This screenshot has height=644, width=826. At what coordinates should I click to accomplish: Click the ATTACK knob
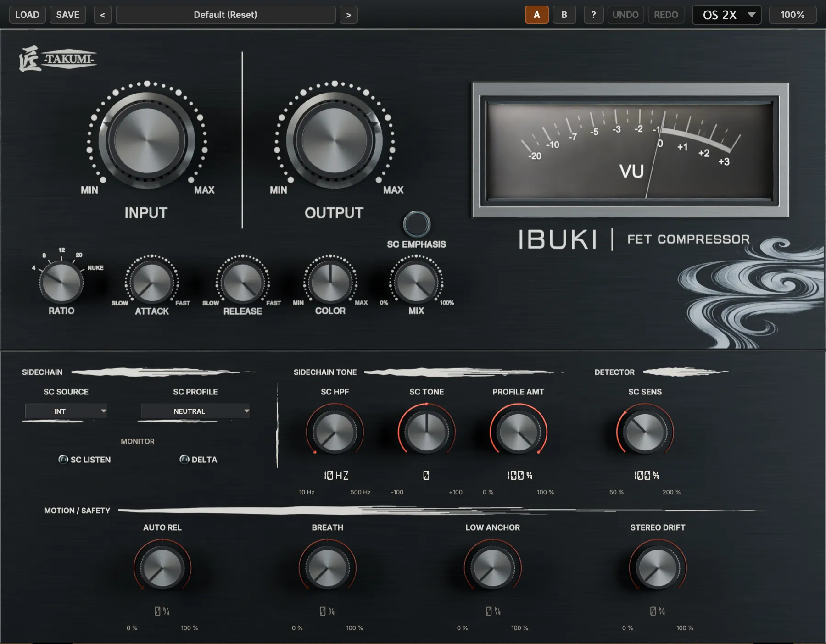tap(152, 283)
